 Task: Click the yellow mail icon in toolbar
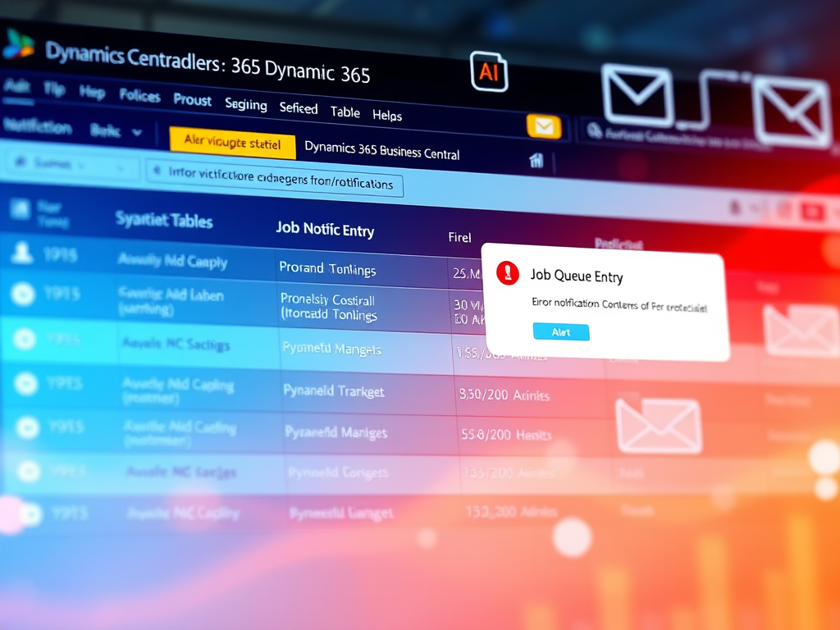coord(544,126)
